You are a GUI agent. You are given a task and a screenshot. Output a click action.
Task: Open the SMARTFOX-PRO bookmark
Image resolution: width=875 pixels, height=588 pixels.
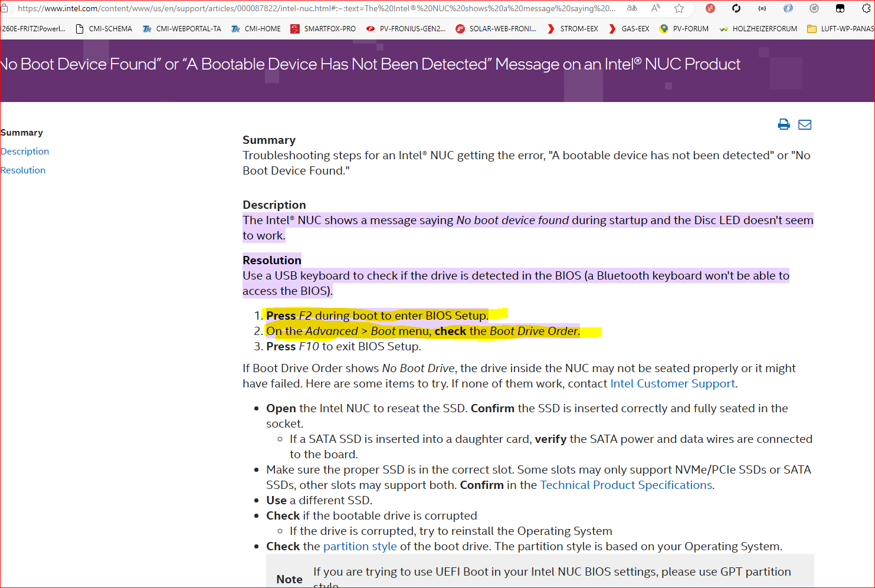tap(323, 28)
